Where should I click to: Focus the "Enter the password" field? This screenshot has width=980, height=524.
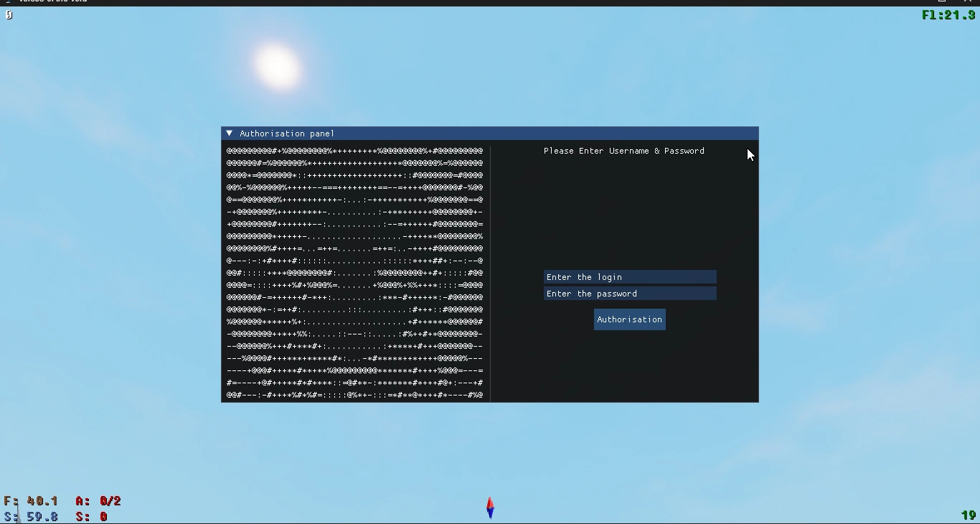(630, 294)
